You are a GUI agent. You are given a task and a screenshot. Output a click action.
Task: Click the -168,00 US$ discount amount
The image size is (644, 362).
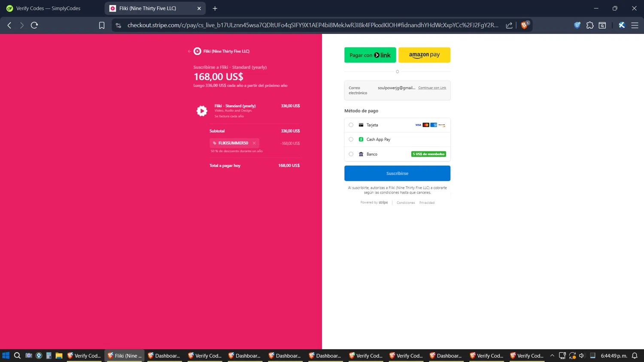290,143
